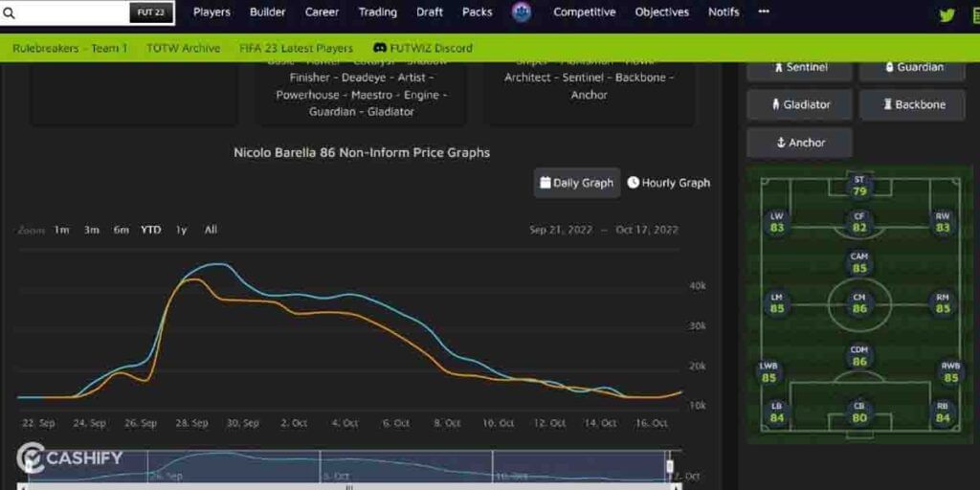Open the FUTWIZ Discord link
Viewport: 980px width, 490px height.
422,48
